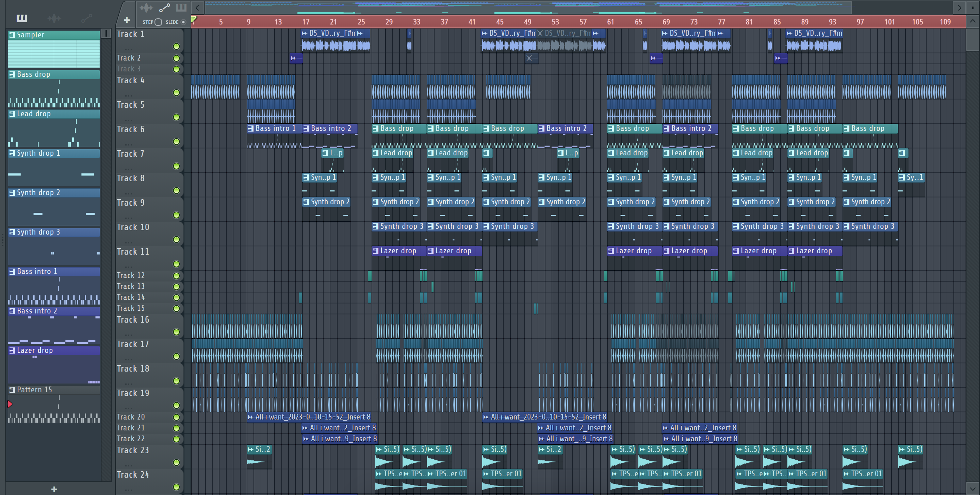
Task: Mute Track 1 with green LED
Action: (x=176, y=46)
